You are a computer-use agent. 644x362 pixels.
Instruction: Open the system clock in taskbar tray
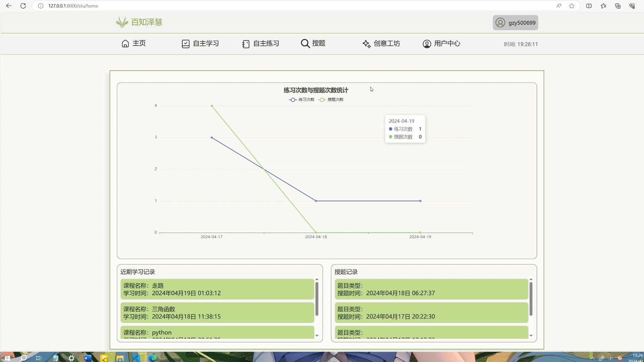(636, 358)
